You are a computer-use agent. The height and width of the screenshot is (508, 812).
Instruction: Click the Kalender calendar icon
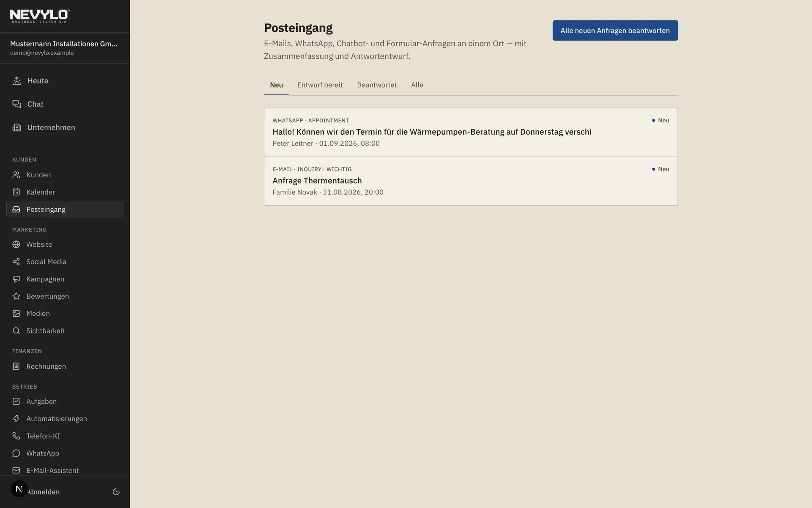[16, 192]
